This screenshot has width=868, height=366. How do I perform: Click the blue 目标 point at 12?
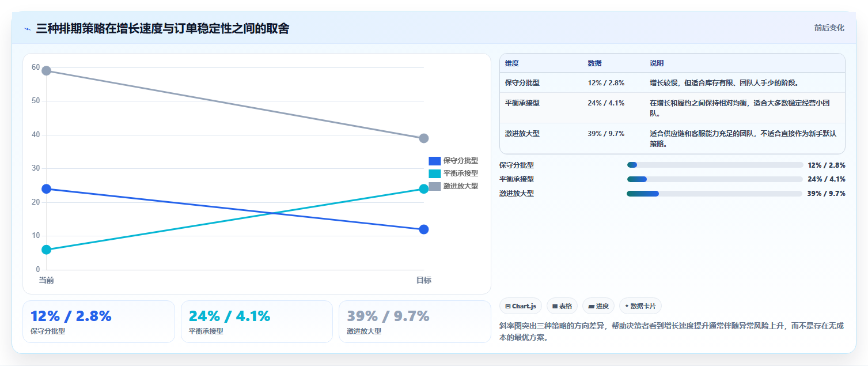[424, 229]
